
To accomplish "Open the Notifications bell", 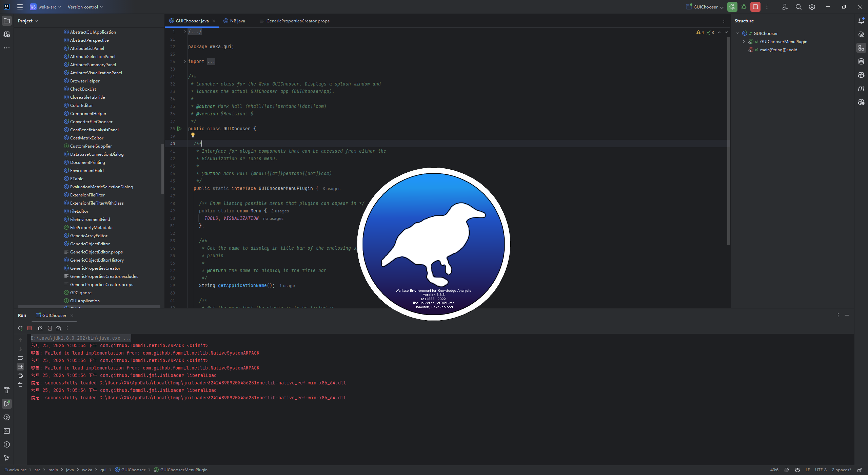I will (x=861, y=21).
